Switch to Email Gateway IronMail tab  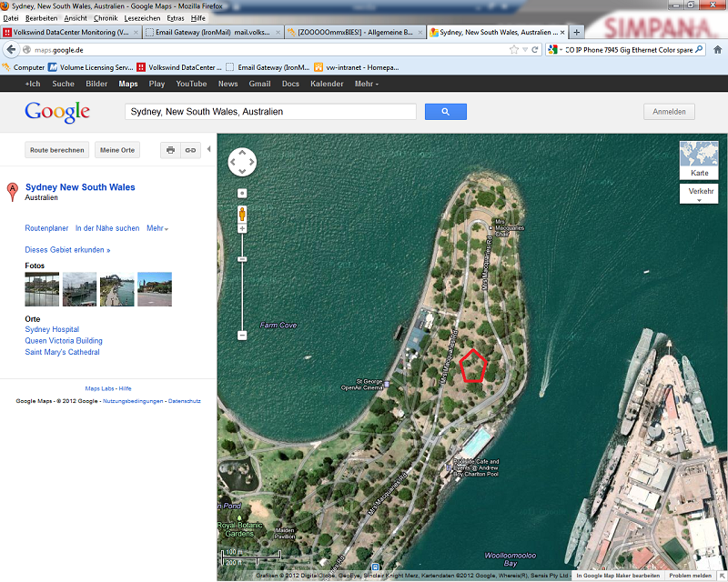pos(213,32)
